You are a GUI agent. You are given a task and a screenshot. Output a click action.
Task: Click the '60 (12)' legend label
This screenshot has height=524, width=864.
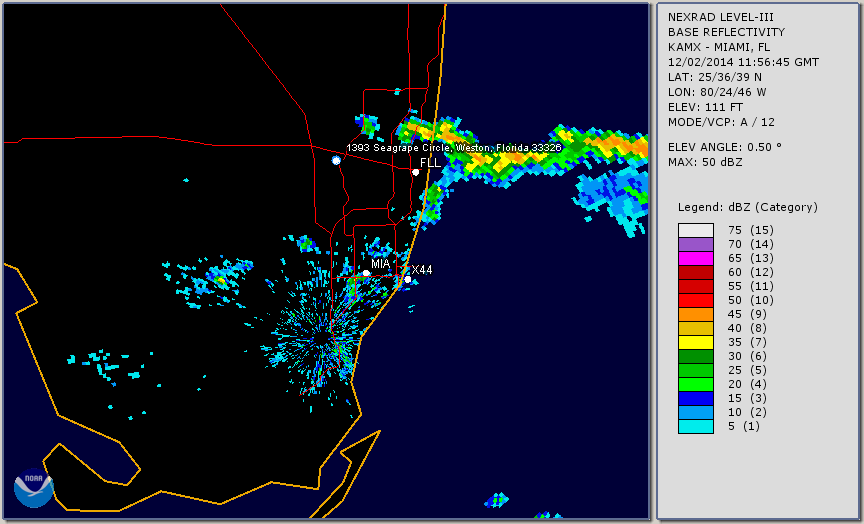pos(751,272)
